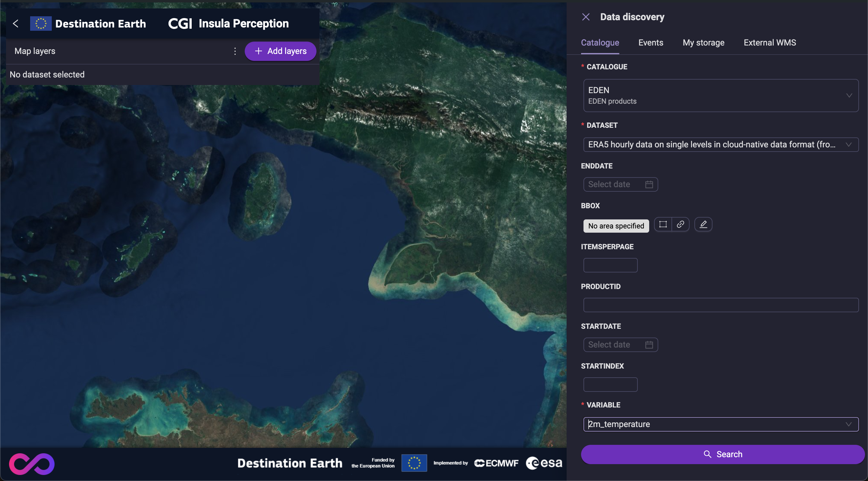Viewport: 868px width, 481px height.
Task: Click the back arrow beside Destination Earth
Action: pos(15,24)
